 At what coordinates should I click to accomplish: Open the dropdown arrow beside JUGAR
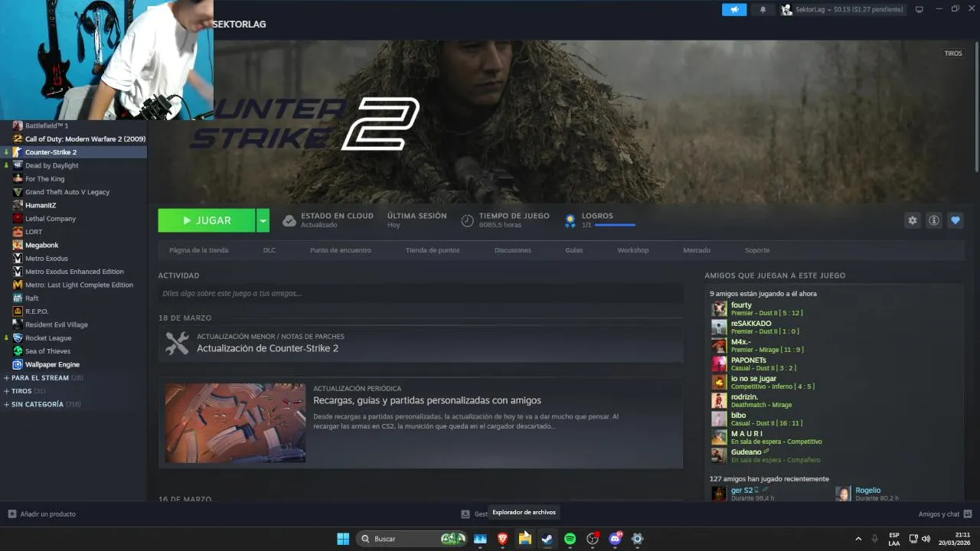click(263, 220)
